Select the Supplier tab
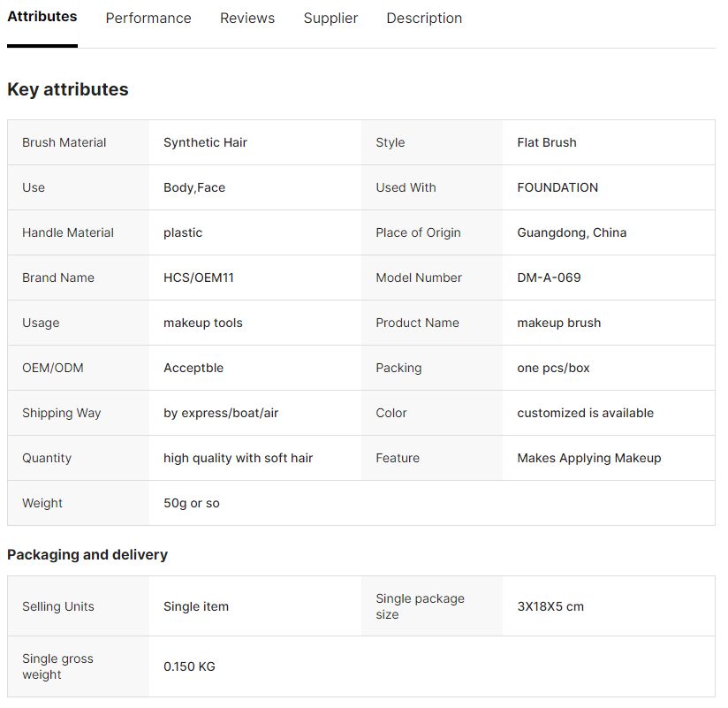728x708 pixels. coord(330,19)
